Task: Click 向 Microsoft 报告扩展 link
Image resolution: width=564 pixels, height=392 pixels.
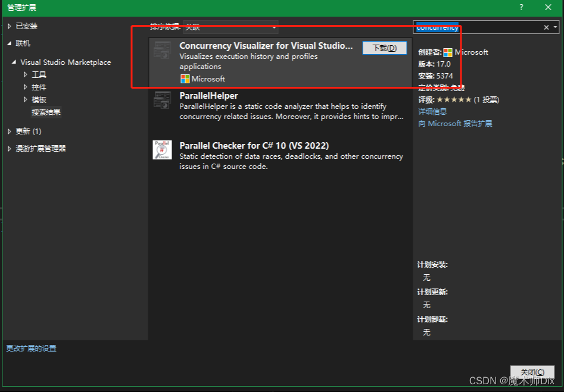Action: click(455, 124)
